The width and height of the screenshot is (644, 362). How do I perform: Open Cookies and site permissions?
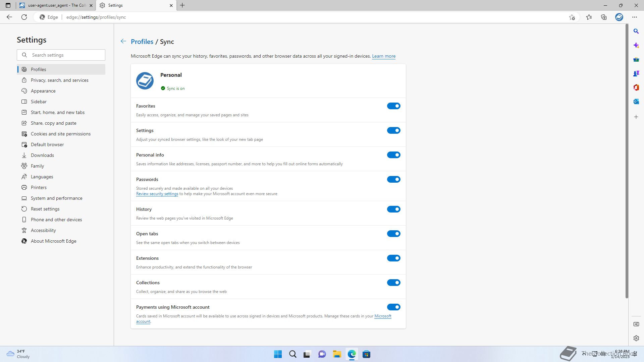61,134
